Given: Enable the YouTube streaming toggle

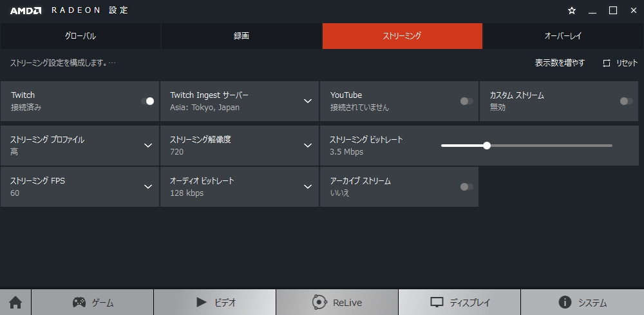Looking at the screenshot, I should [x=466, y=101].
